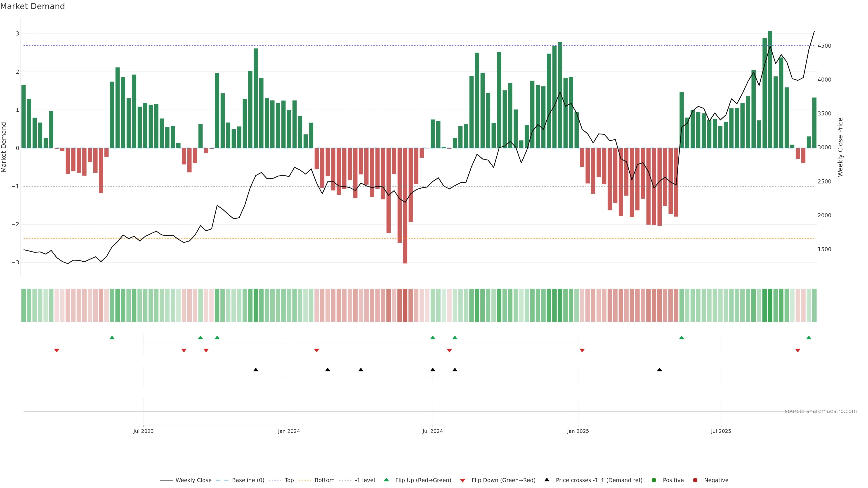Click the darkest red heatmap strip cell
868x488 pixels.
coord(405,305)
